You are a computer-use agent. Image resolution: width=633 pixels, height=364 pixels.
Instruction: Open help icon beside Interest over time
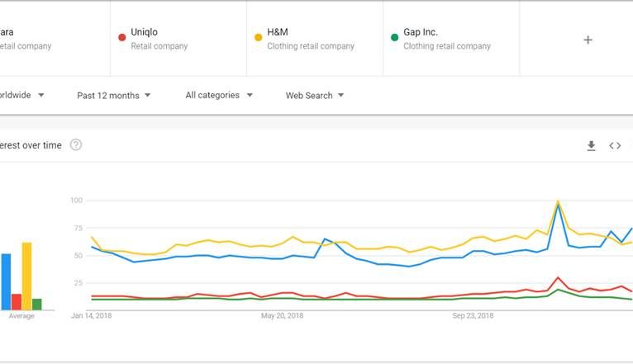(76, 145)
